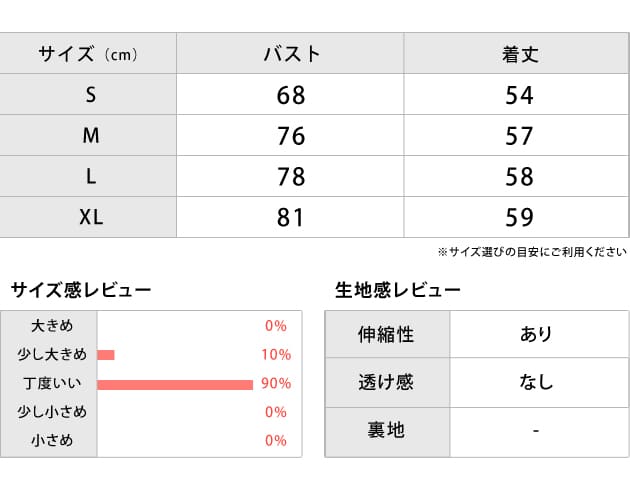Image resolution: width=630 pixels, height=500 pixels.
Task: Click the XL size row label
Action: click(x=90, y=217)
